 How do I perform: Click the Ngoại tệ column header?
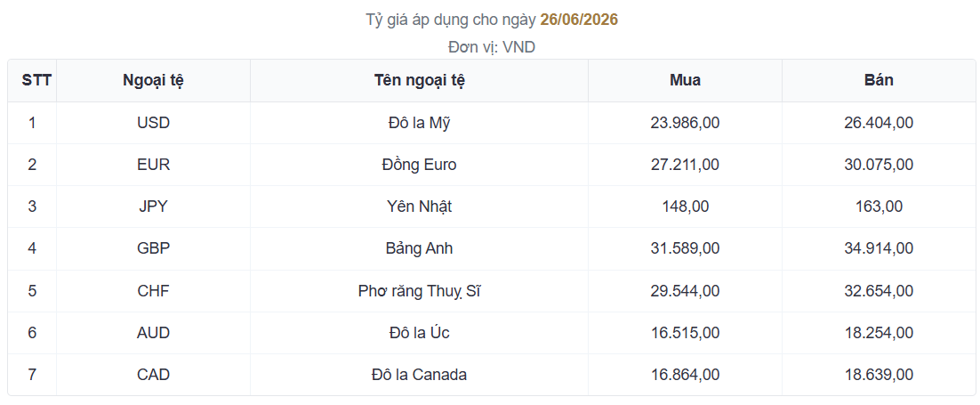pos(153,80)
